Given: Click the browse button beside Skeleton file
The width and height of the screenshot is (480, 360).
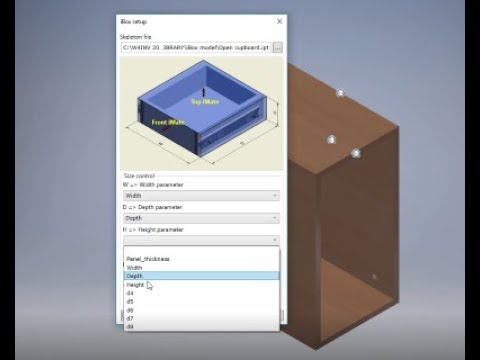Looking at the screenshot, I should (x=278, y=48).
